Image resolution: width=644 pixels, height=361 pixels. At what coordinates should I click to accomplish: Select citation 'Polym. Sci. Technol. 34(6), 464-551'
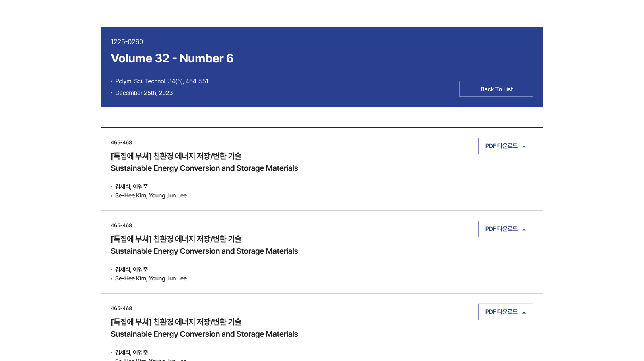point(162,81)
